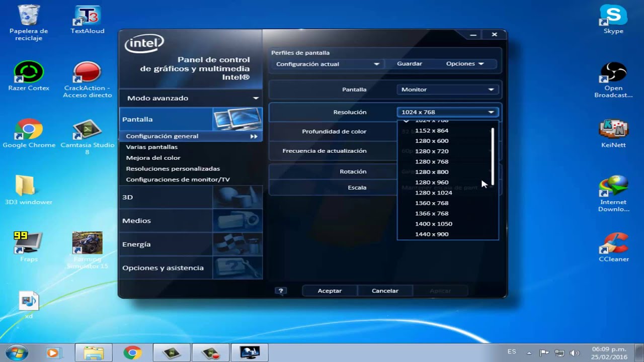Select the 3D category
This screenshot has width=644, height=362.
[x=166, y=197]
